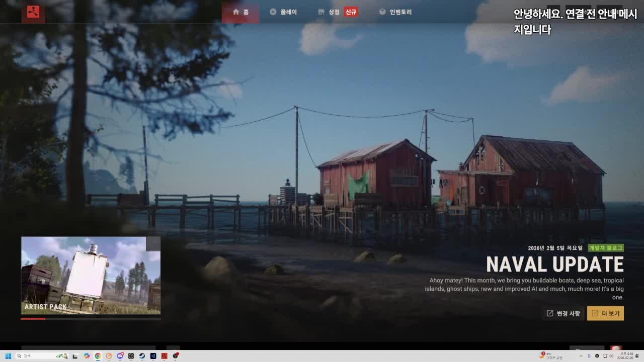
Task: Open the network tray icon
Action: coord(604,356)
